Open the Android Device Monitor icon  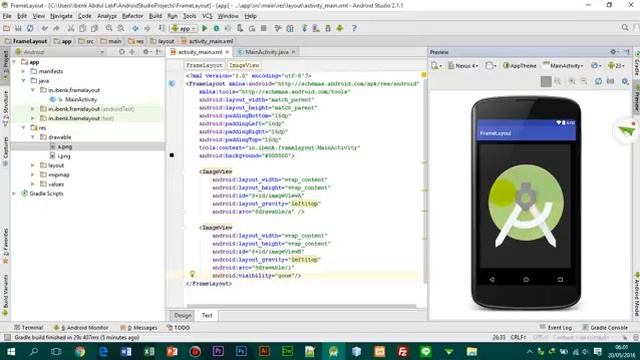[x=340, y=28]
